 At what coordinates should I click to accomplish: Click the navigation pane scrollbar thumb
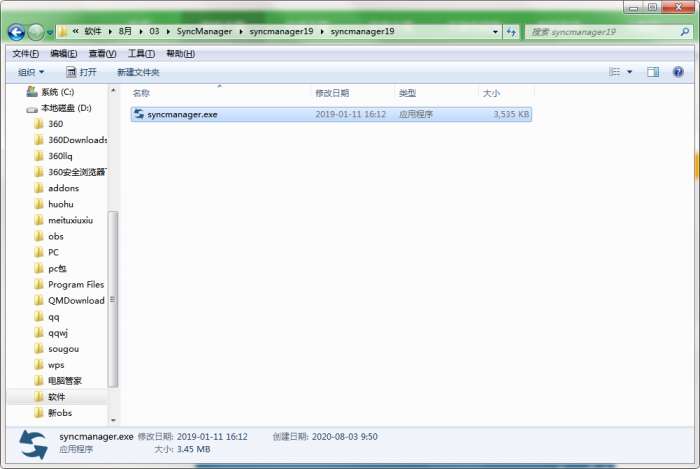pyautogui.click(x=113, y=299)
